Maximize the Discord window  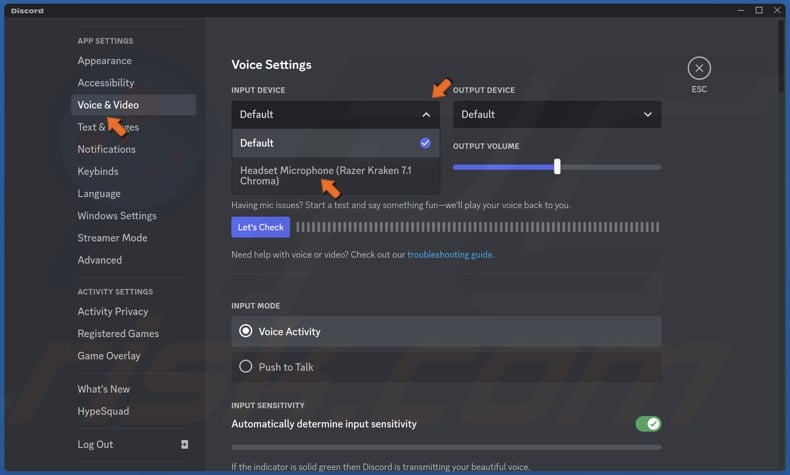pos(759,10)
